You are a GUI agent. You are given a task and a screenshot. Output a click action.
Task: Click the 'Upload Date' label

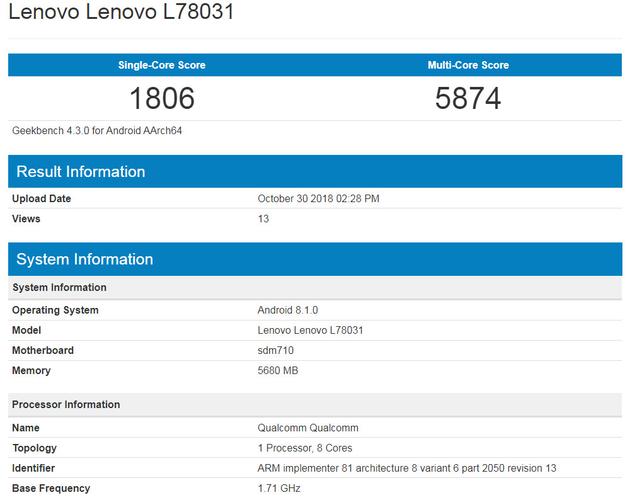(x=41, y=199)
